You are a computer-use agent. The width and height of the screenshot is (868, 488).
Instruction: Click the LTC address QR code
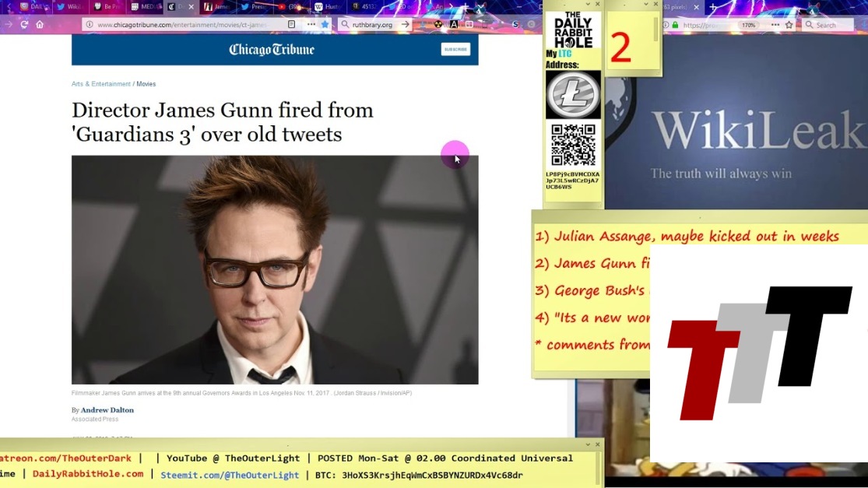pos(573,145)
